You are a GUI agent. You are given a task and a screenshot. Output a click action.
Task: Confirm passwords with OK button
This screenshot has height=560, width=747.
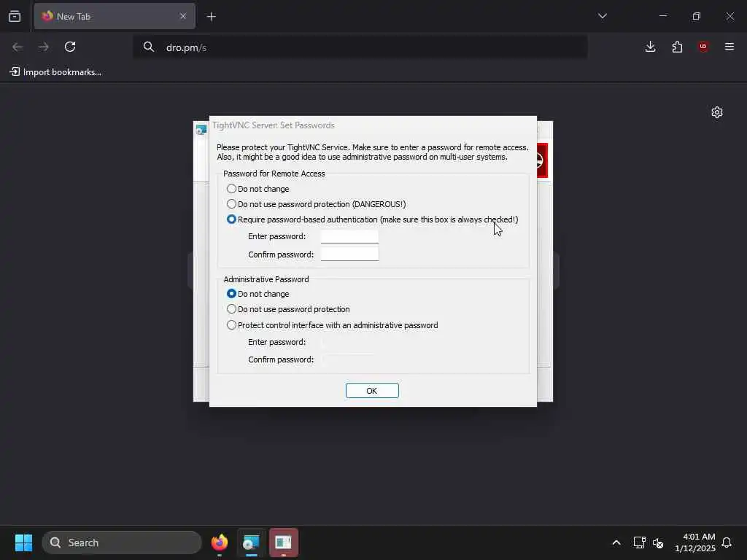point(372,391)
